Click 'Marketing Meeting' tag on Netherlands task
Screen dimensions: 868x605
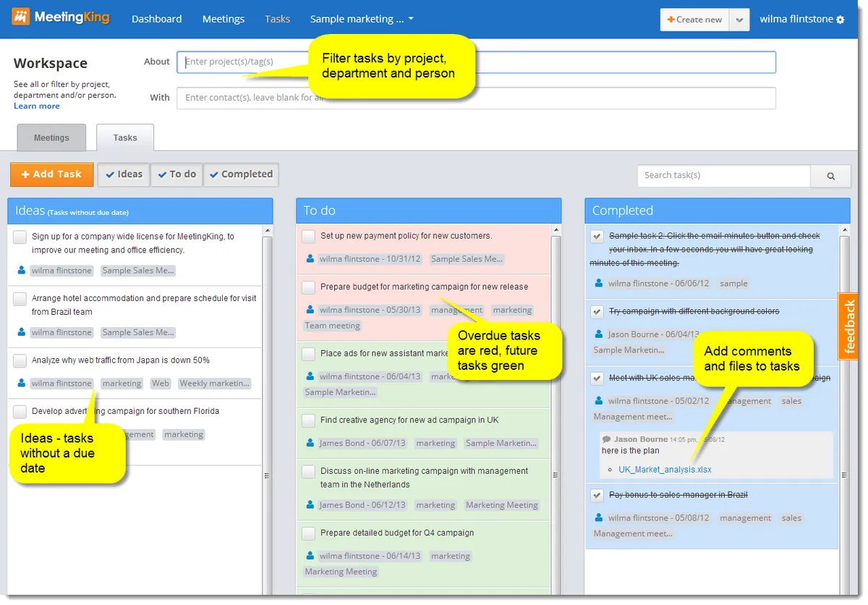[x=502, y=505]
